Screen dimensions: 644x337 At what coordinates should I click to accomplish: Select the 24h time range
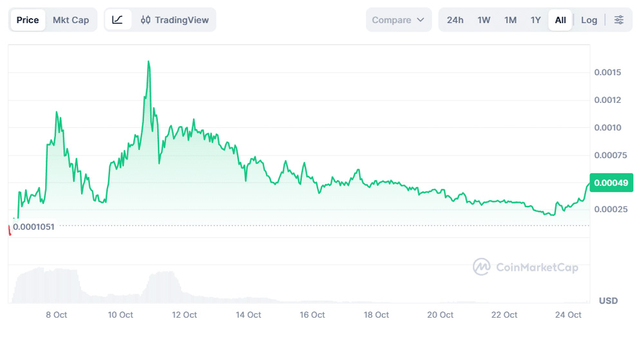tap(455, 20)
